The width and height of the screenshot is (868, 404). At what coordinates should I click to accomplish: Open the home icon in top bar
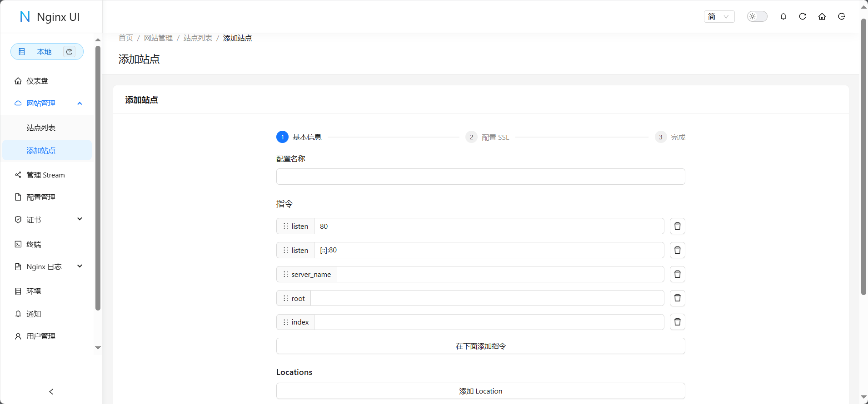coord(822,17)
